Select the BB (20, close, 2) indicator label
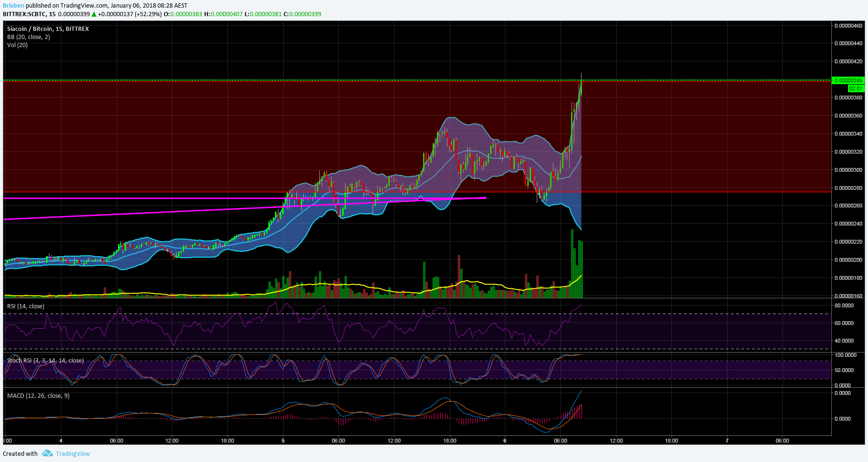Image resolution: width=868 pixels, height=462 pixels. pos(29,37)
